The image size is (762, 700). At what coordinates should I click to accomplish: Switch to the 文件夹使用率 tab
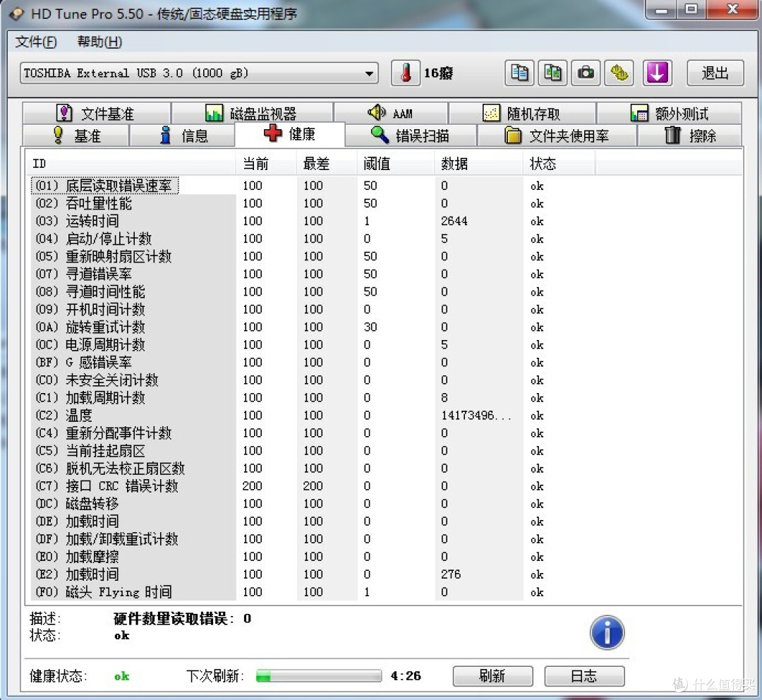[557, 135]
